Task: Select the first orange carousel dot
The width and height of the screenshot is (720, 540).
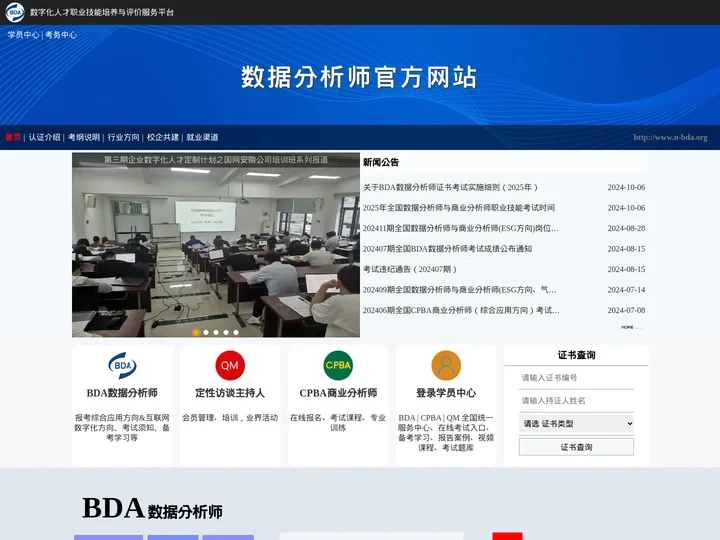Action: point(196,332)
